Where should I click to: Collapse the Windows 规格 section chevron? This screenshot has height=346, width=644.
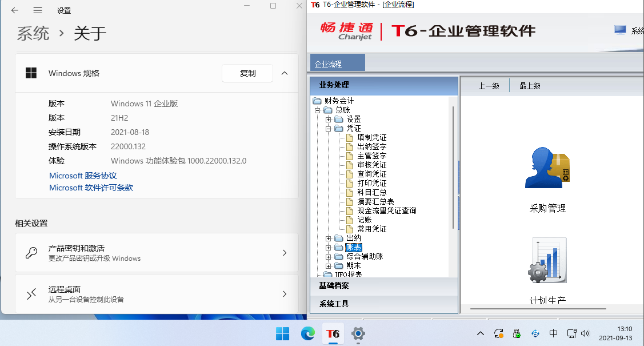point(284,73)
